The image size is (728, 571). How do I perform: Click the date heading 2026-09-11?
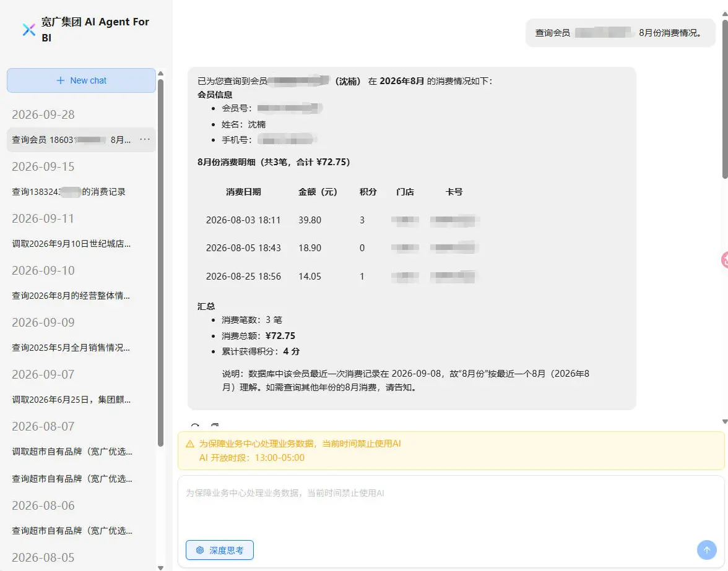pyautogui.click(x=43, y=218)
